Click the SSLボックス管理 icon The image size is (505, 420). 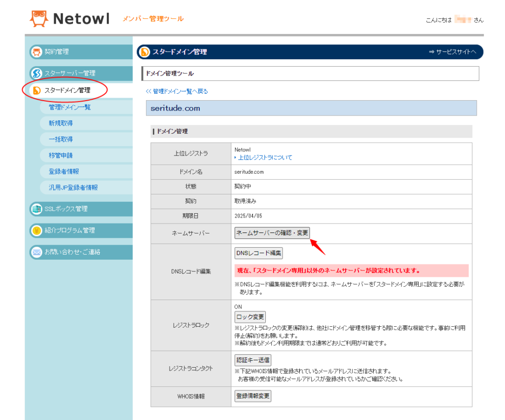[36, 209]
